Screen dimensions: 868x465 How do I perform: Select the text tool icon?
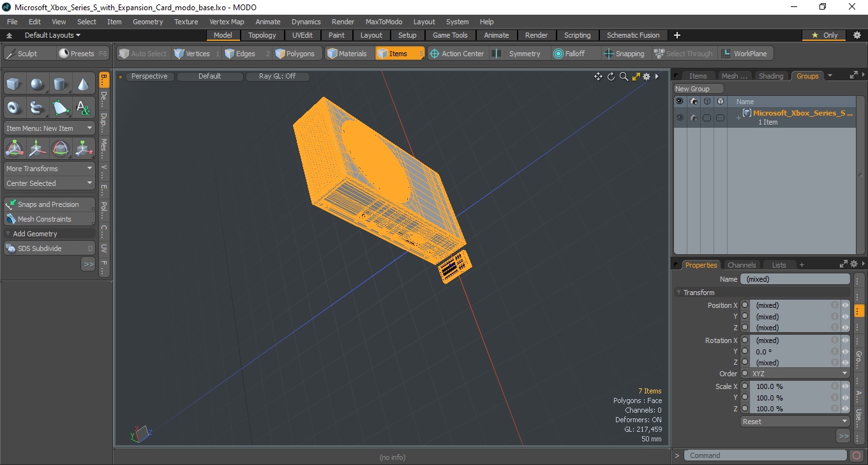[84, 108]
